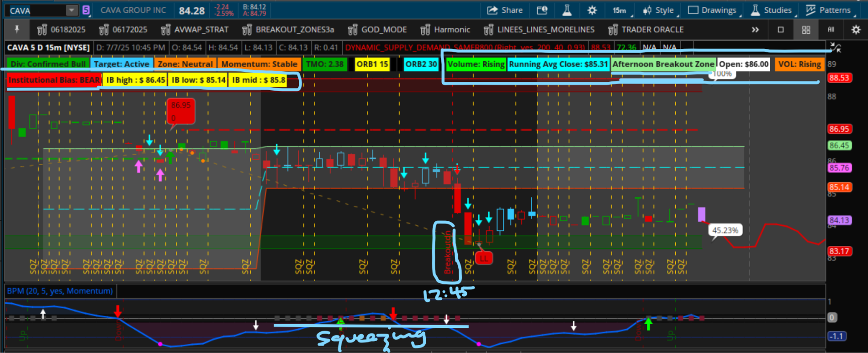Click the collapse arrows icon at chart corner
This screenshot has width=868, height=353.
pos(836,47)
